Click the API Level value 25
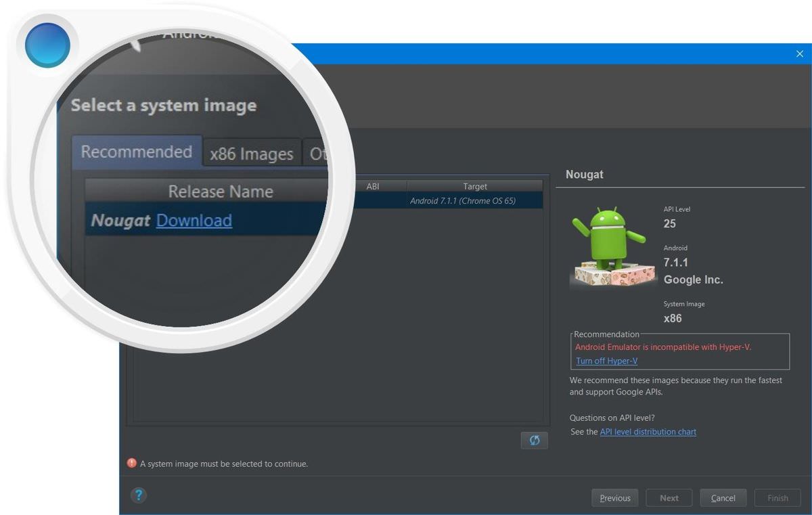This screenshot has height=515, width=812. point(670,224)
